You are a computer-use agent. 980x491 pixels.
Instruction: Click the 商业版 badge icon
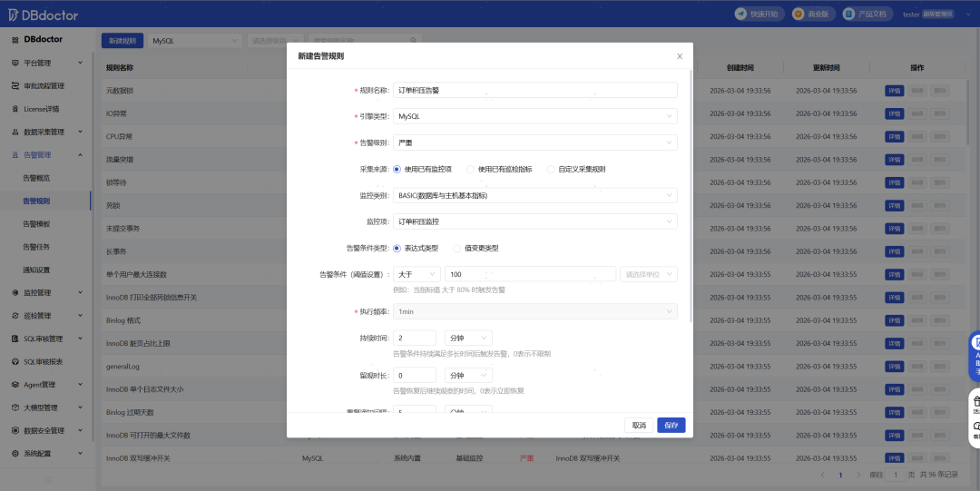799,14
